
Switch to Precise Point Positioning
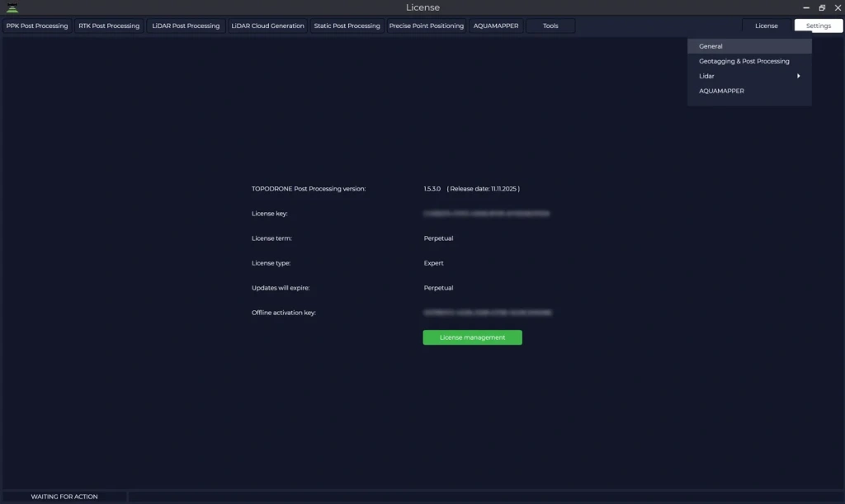[x=425, y=26]
